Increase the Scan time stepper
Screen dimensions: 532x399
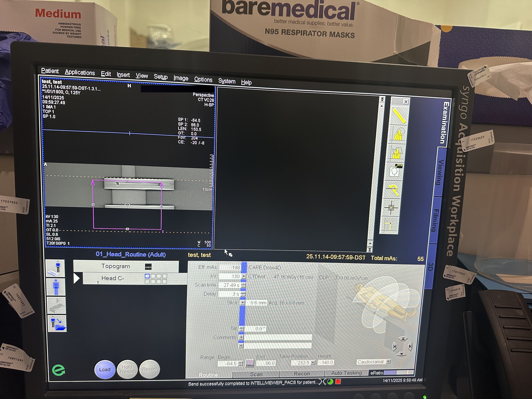coord(244,284)
